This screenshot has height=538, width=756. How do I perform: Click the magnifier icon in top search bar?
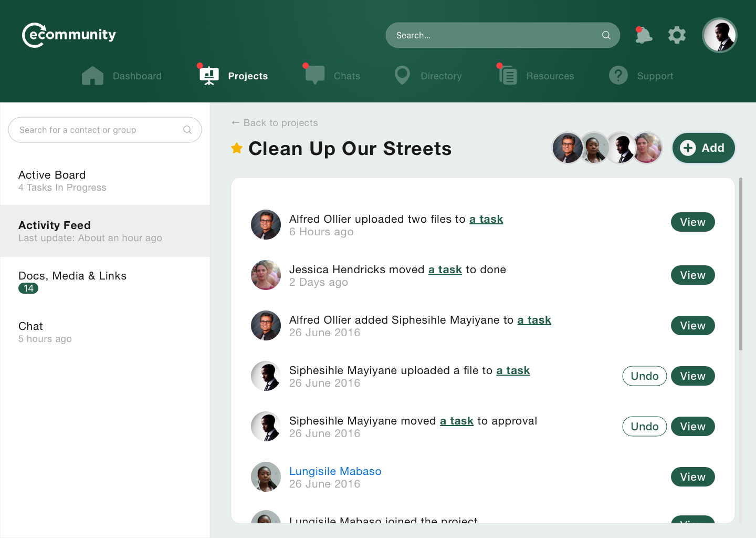pos(606,35)
